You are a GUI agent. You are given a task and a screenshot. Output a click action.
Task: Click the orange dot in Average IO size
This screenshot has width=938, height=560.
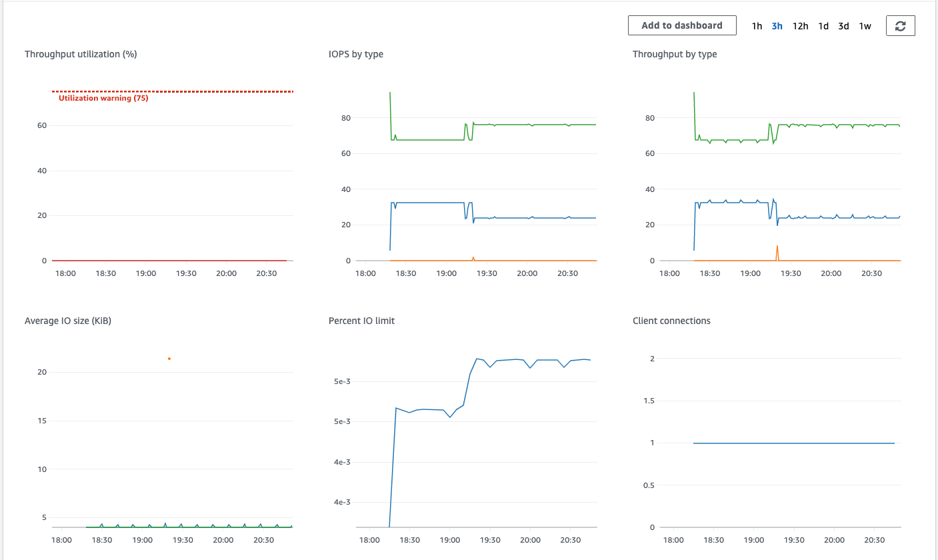point(169,358)
